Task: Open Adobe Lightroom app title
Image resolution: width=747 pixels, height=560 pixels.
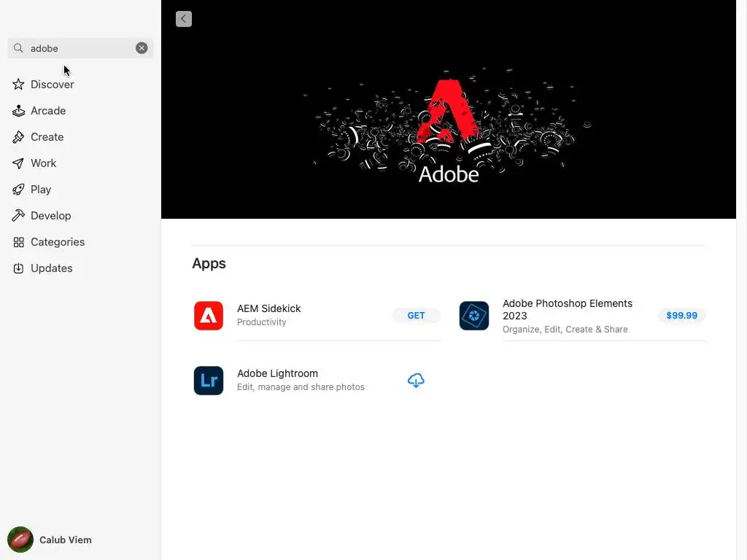Action: 277,373
